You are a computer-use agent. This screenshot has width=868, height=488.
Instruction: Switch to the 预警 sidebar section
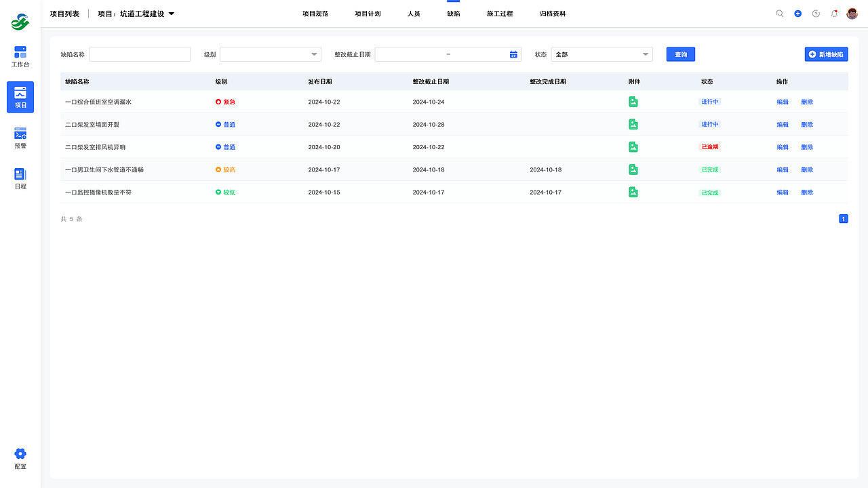pyautogui.click(x=20, y=137)
